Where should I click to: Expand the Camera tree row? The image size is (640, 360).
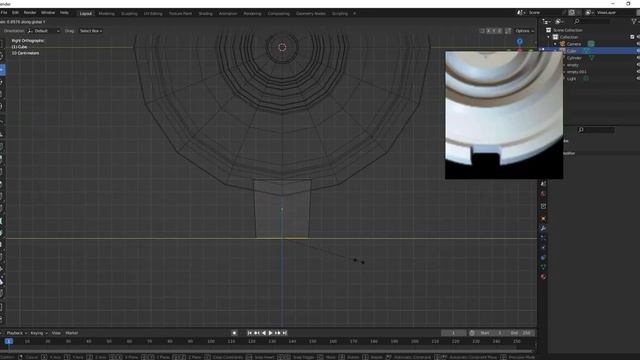click(x=555, y=44)
